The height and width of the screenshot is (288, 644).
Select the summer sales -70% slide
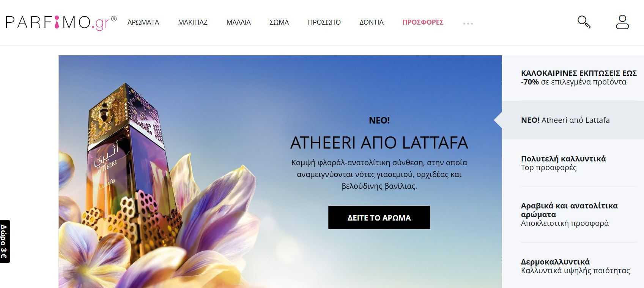[x=573, y=78]
